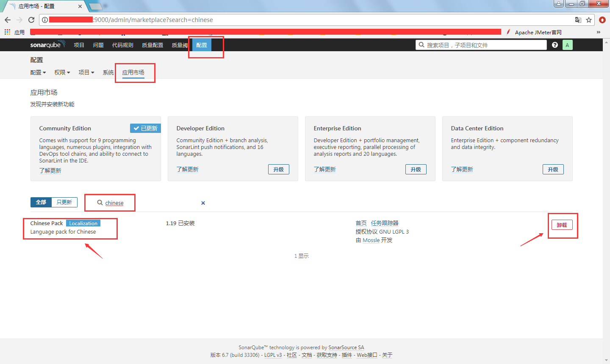Click the page vertical scrollbar
610x364 pixels.
(606, 201)
